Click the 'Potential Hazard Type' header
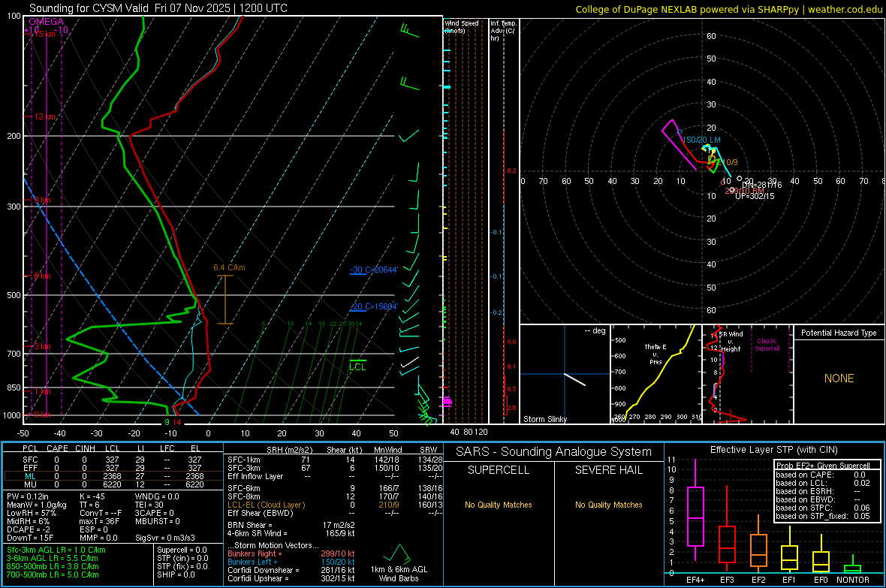Image resolution: width=886 pixels, height=588 pixels. [x=839, y=333]
